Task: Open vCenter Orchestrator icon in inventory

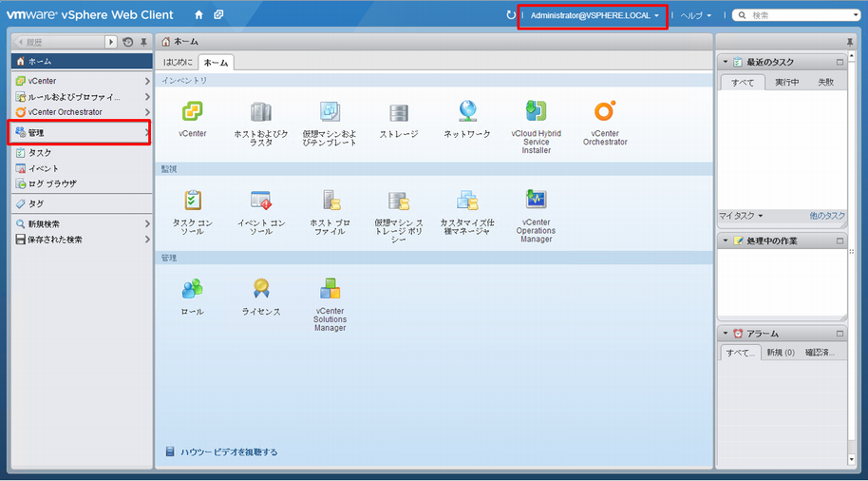Action: tap(605, 112)
